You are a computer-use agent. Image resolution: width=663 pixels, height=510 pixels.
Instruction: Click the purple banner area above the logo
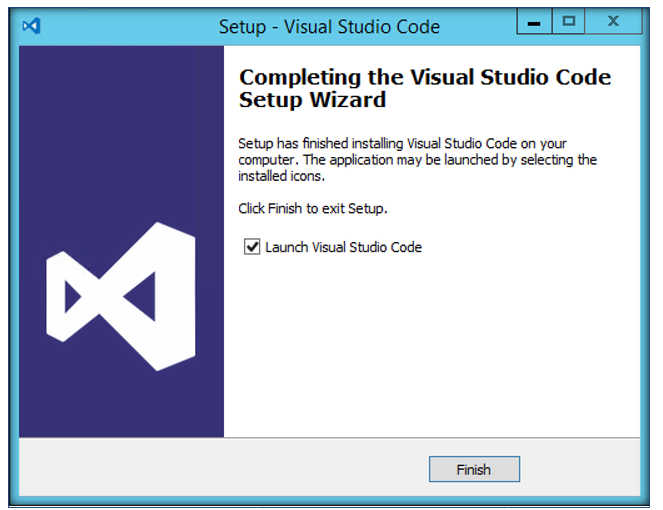[x=121, y=133]
